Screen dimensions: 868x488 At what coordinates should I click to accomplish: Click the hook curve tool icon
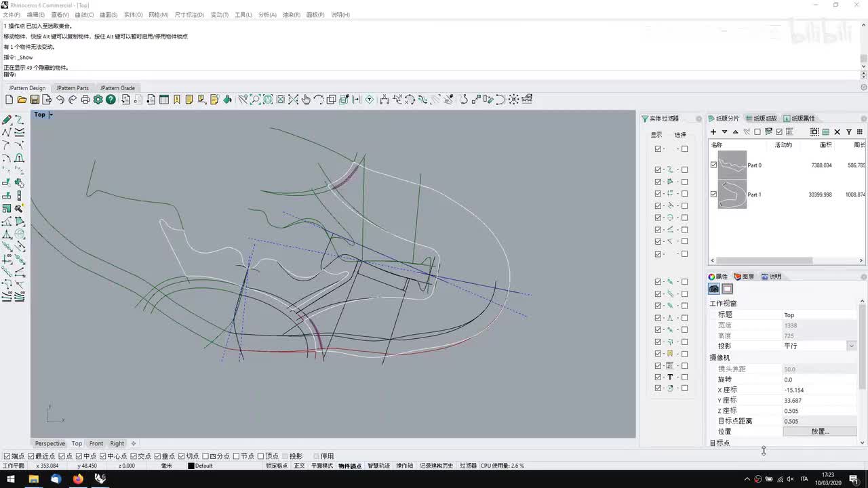tap(464, 100)
